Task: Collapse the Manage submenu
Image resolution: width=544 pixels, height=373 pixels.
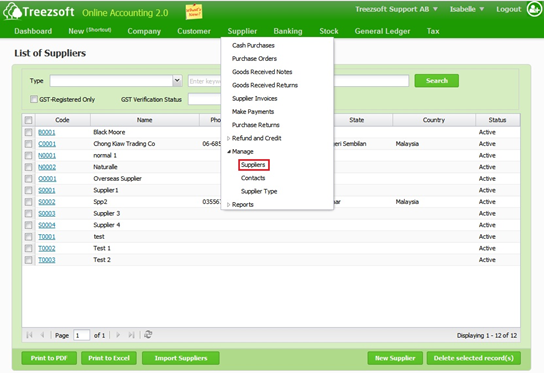Action: point(229,151)
